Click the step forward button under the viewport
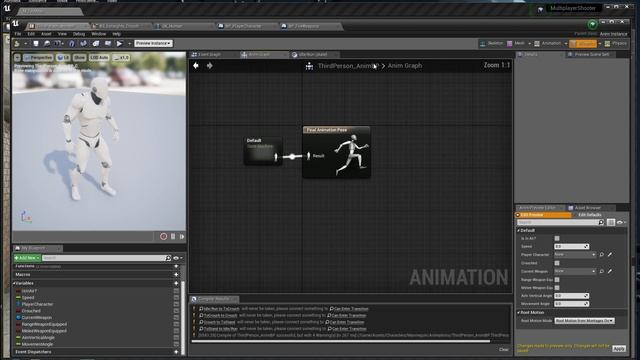Screen dimensions: 640x360 tap(182, 236)
